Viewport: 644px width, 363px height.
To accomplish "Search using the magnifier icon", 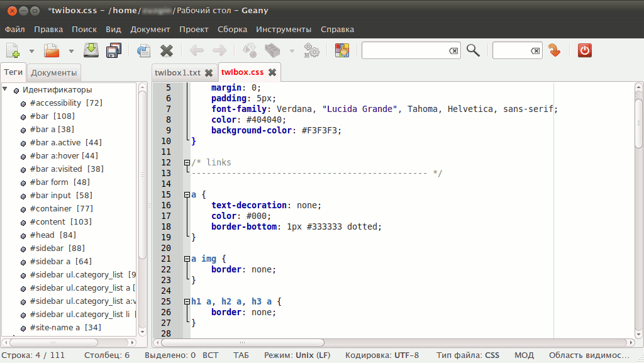I will tap(473, 50).
